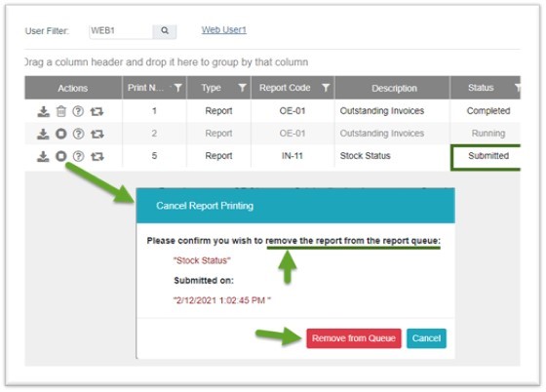The width and height of the screenshot is (546, 392).
Task: Stop the running report in row 2
Action: pyautogui.click(x=61, y=134)
